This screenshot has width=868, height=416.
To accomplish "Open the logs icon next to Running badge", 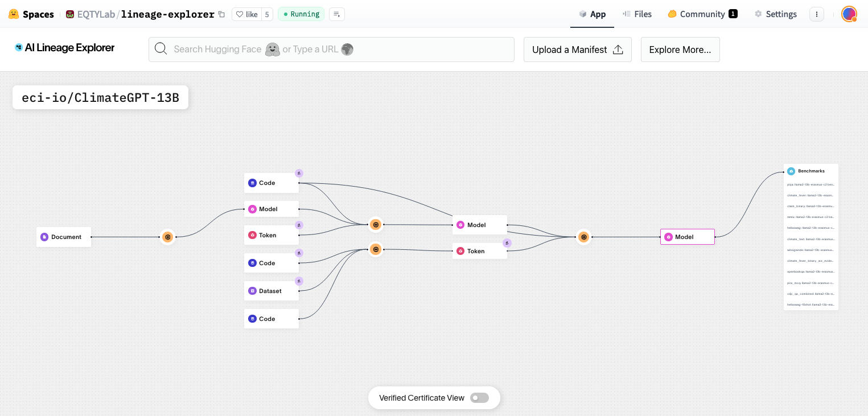I will pyautogui.click(x=336, y=14).
